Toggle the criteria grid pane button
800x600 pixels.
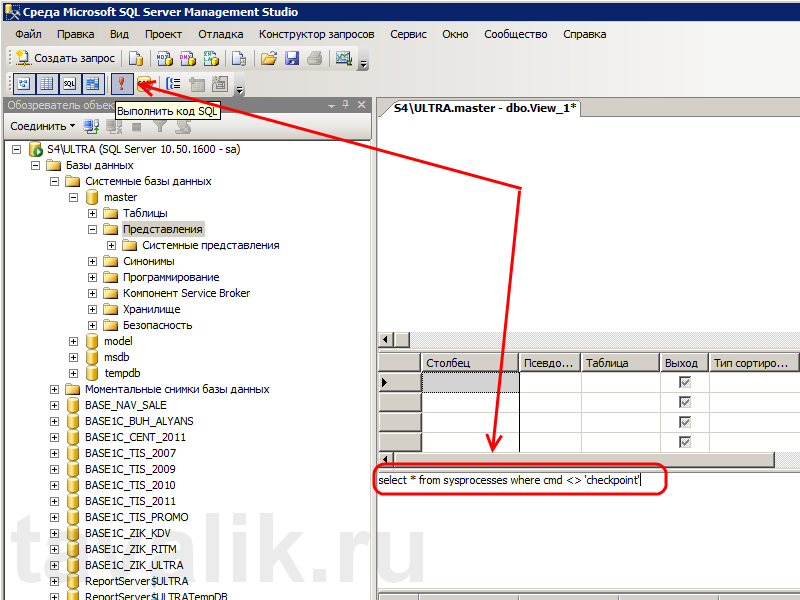pyautogui.click(x=47, y=84)
